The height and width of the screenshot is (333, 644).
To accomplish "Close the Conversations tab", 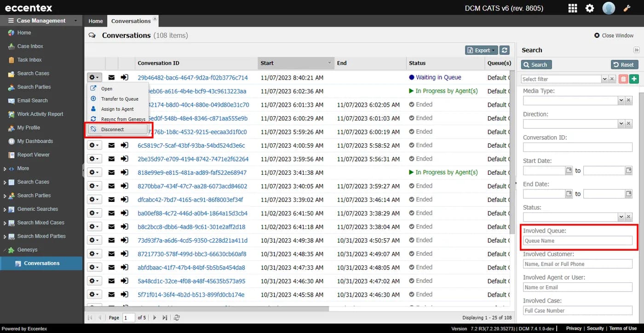I will [155, 19].
